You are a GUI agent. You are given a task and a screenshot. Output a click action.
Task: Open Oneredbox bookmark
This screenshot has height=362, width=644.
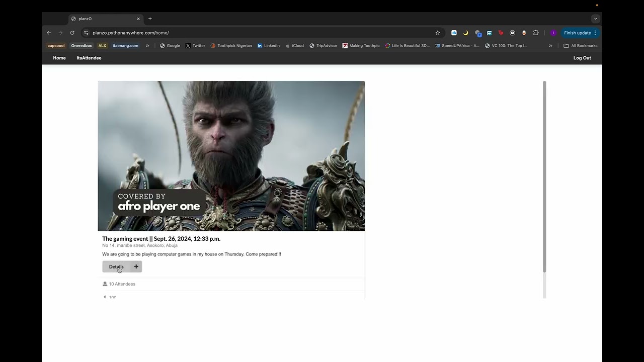click(82, 46)
